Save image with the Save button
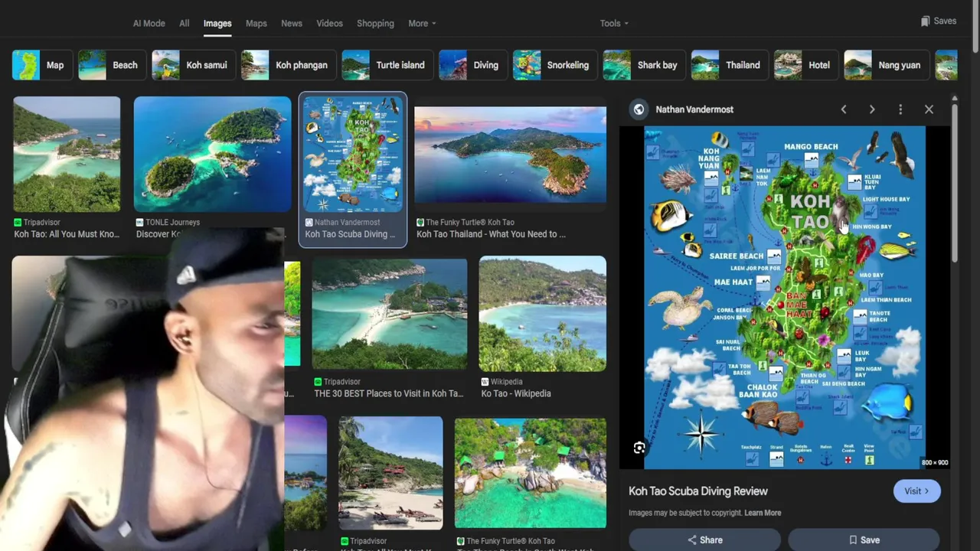The height and width of the screenshot is (551, 980). (864, 540)
